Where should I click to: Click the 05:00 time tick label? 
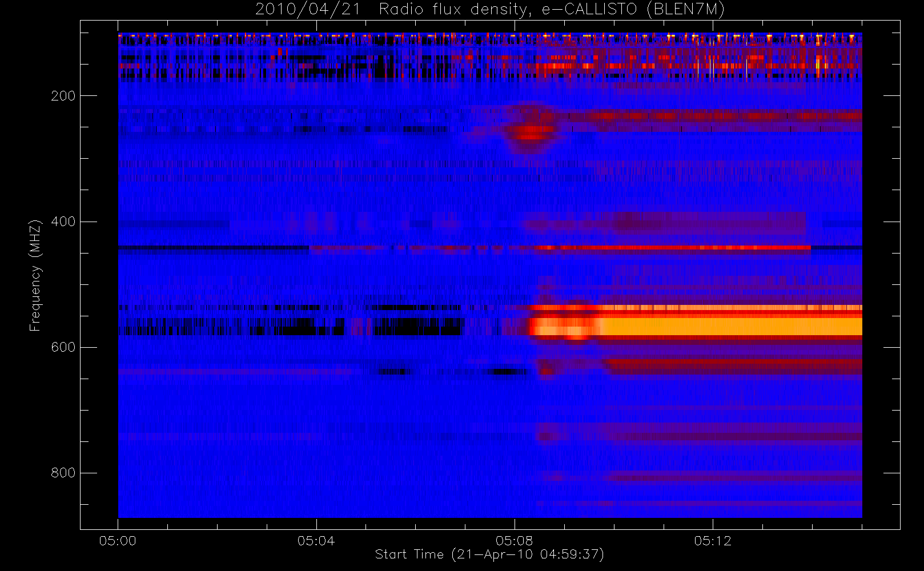118,541
